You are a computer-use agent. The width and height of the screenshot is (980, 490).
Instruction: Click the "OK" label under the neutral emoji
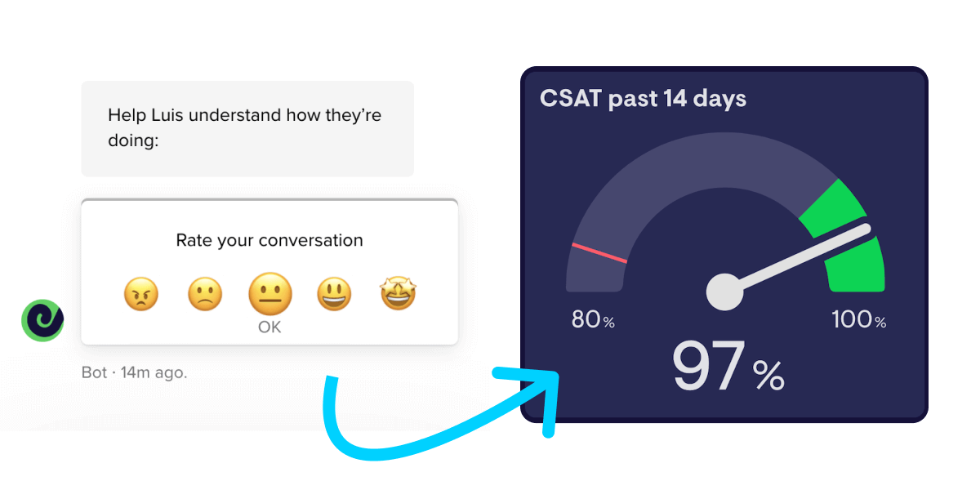(x=269, y=327)
